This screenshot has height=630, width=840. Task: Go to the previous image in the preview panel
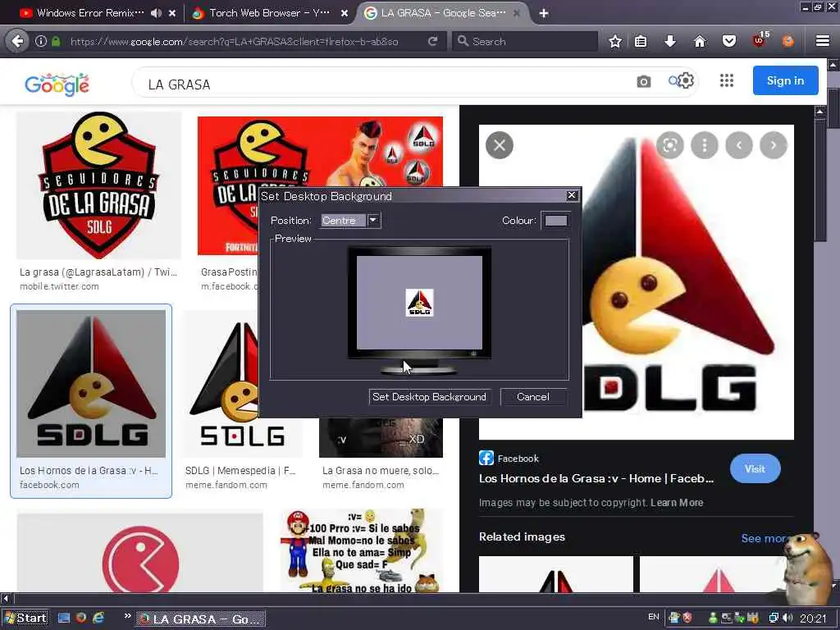(x=739, y=145)
